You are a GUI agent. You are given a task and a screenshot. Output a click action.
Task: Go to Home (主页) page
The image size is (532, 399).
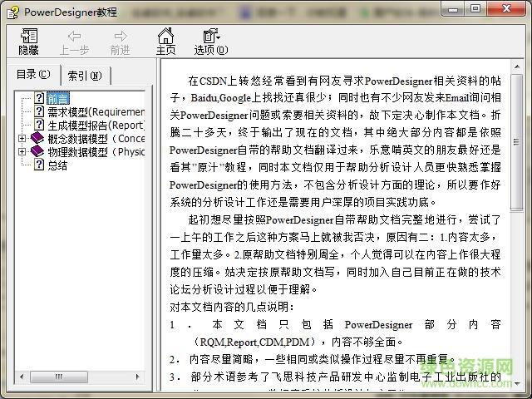165,42
